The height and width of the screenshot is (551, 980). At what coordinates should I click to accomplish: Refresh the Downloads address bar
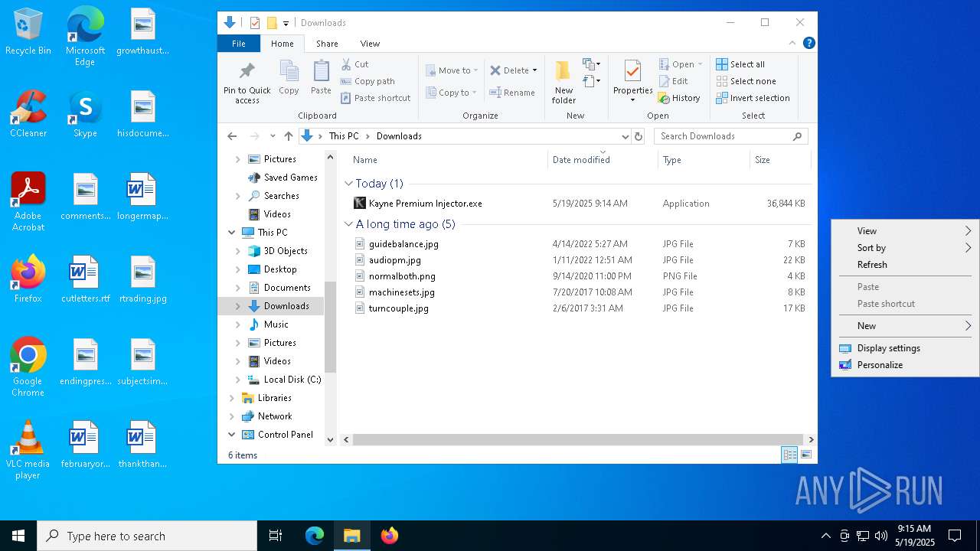pyautogui.click(x=639, y=136)
